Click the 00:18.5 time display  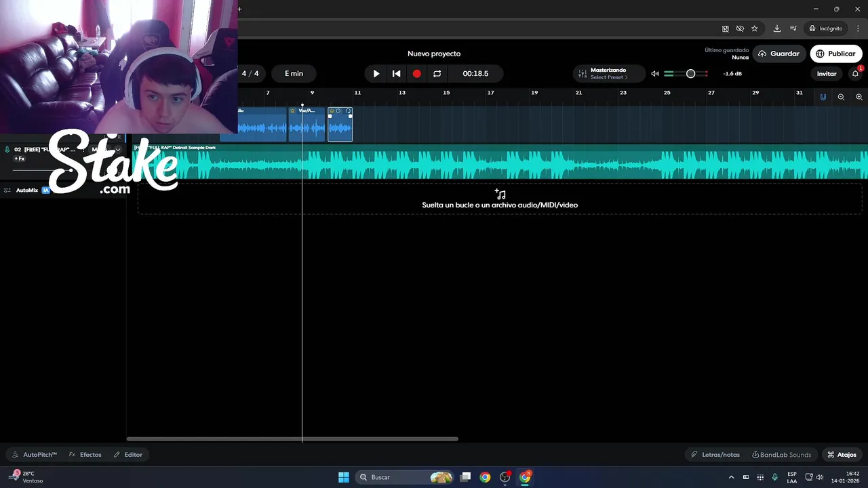click(x=475, y=73)
